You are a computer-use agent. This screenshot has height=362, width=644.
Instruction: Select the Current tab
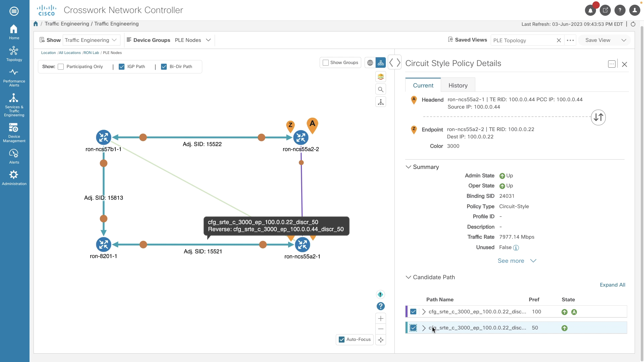pos(423,85)
